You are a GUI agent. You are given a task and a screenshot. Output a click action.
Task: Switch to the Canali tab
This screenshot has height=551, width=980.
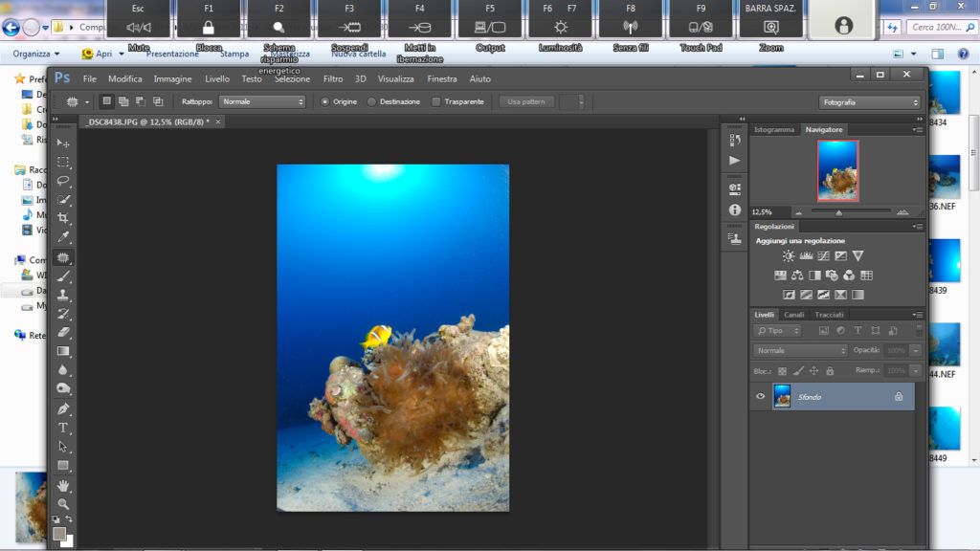click(x=794, y=315)
